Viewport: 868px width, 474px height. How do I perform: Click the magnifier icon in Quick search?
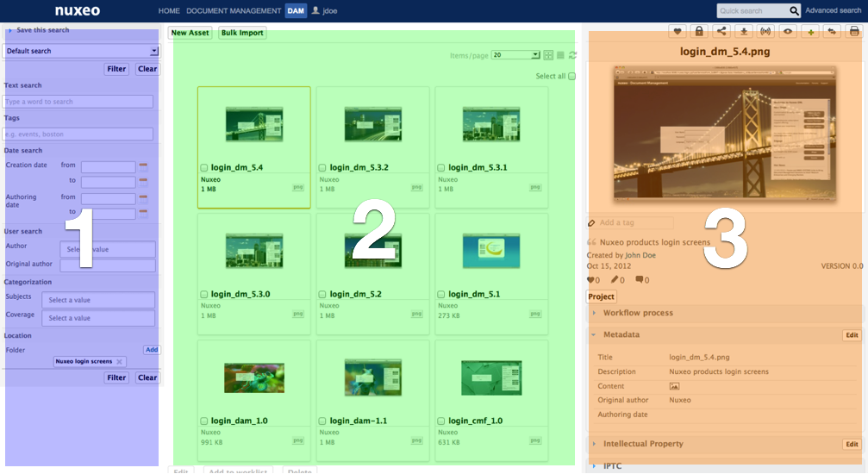pyautogui.click(x=794, y=10)
